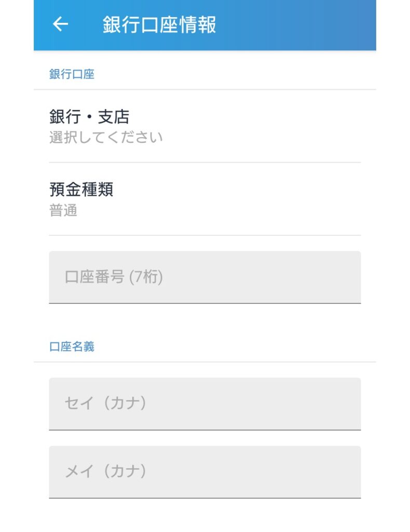Return to the previous screen with the arrow

point(60,24)
